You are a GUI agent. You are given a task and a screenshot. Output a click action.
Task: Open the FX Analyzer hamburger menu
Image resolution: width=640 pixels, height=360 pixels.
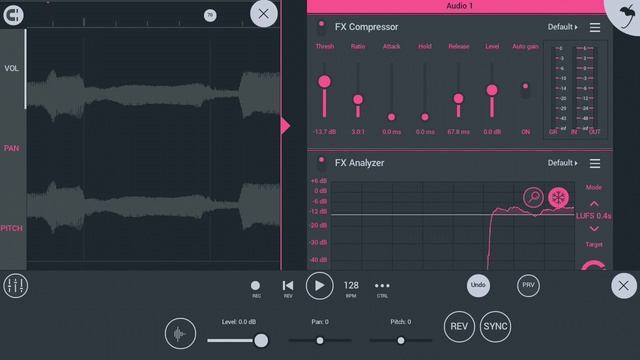point(595,163)
